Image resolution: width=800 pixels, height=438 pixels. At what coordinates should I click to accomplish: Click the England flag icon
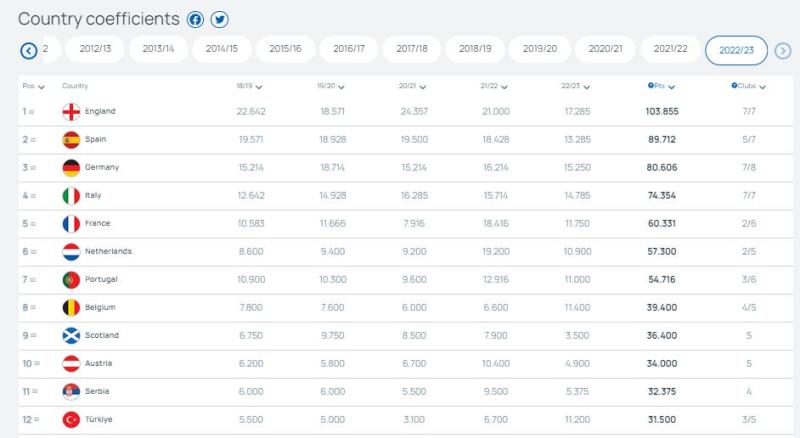click(x=71, y=112)
